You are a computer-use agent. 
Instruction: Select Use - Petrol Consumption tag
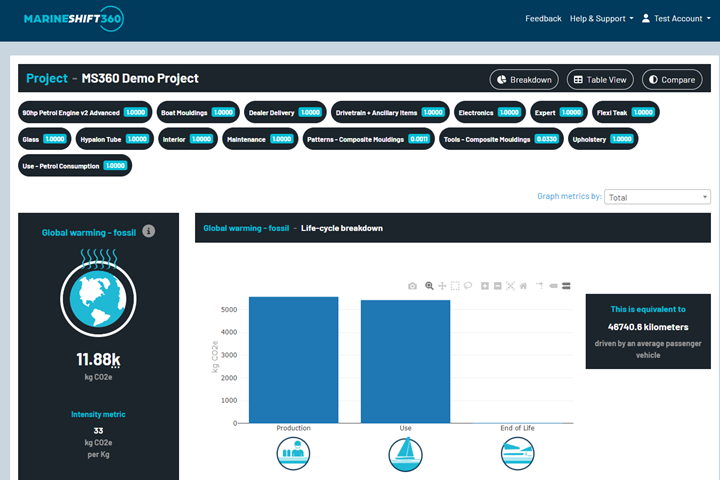[x=75, y=166]
